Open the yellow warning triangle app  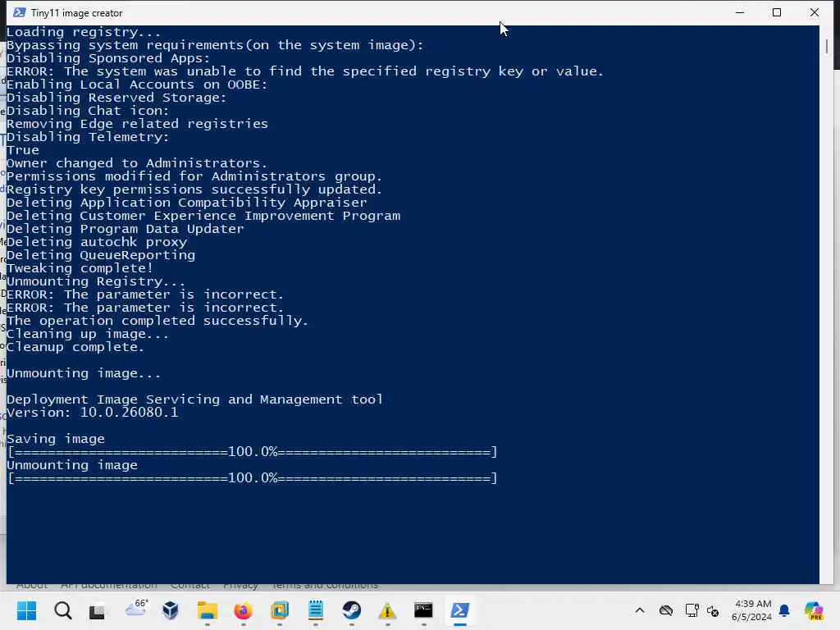click(387, 610)
